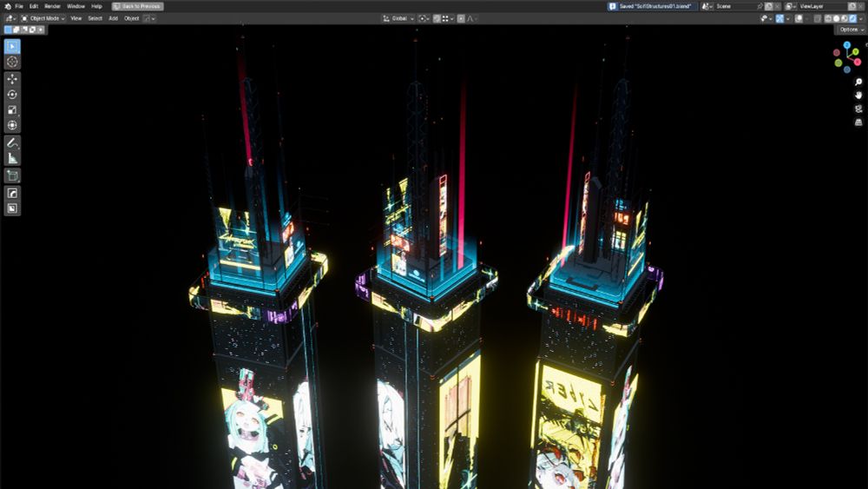The image size is (868, 489).
Task: Open the viewport Select menu
Action: 95,18
